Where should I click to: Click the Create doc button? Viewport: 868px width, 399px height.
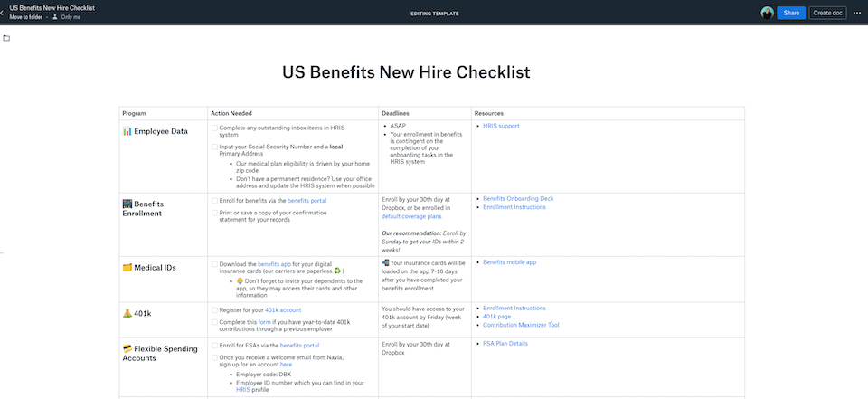(826, 13)
